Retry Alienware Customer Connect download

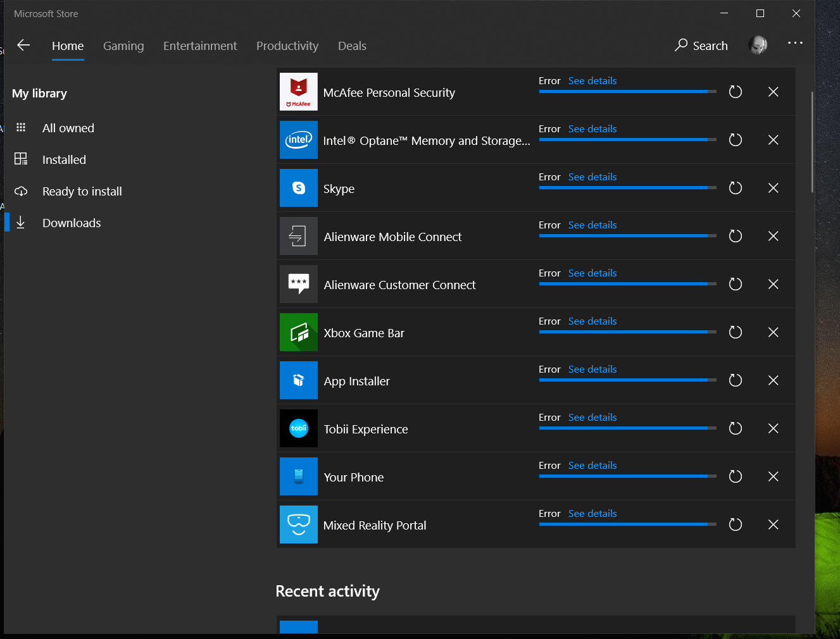point(736,284)
